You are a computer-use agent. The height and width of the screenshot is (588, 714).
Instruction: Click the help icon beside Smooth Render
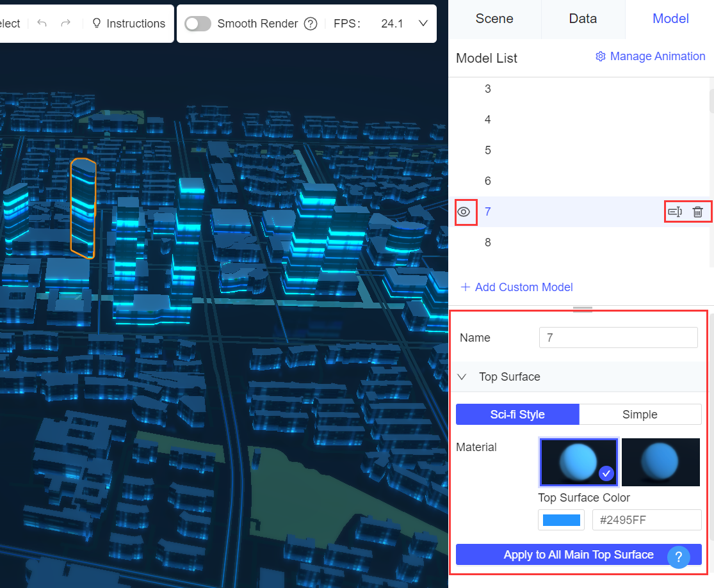click(310, 23)
